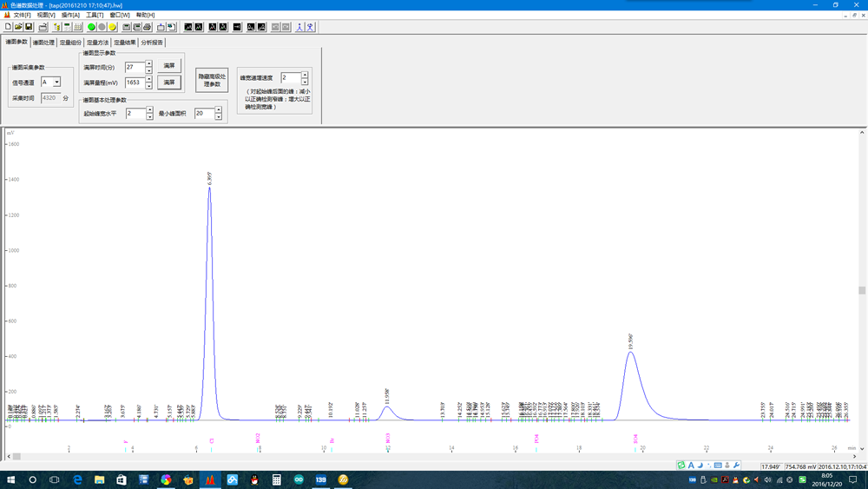868x489 pixels.
Task: Click the toolbar icon just left of the green circle
Action: pos(78,27)
